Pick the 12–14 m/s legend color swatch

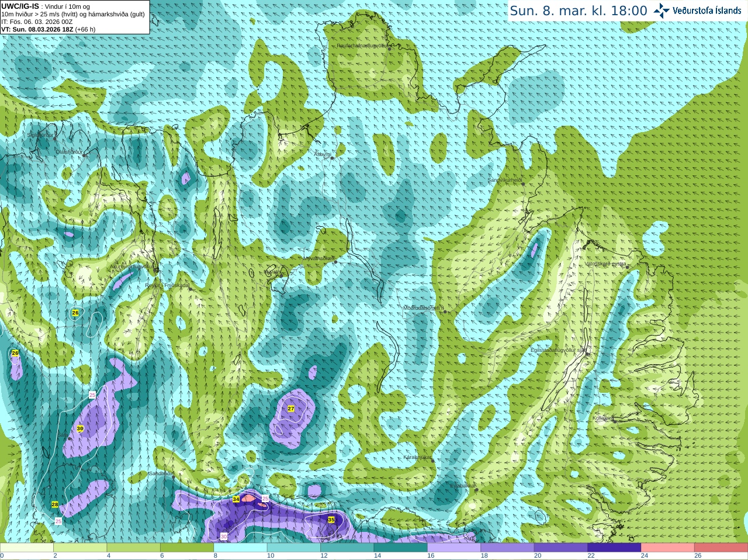347,548
